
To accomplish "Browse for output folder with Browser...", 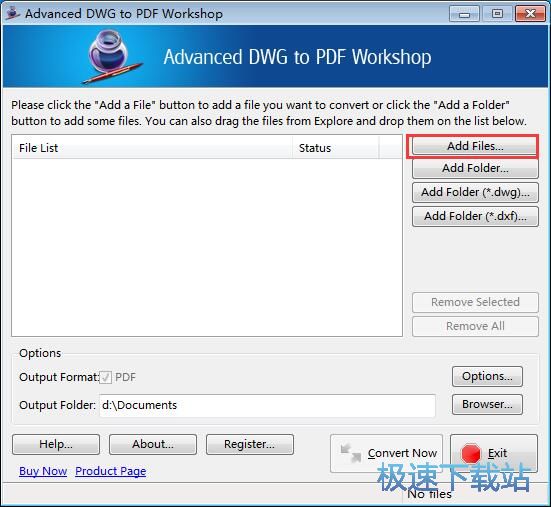I will click(x=487, y=404).
